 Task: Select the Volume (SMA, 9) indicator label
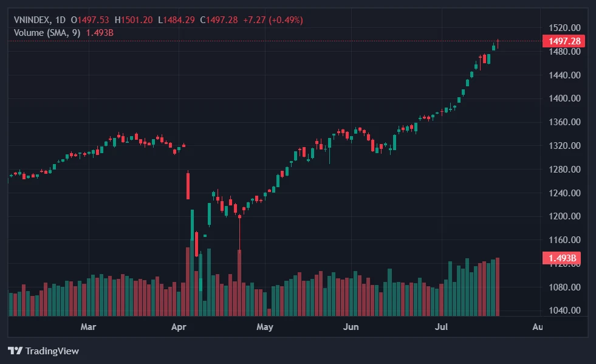47,32
